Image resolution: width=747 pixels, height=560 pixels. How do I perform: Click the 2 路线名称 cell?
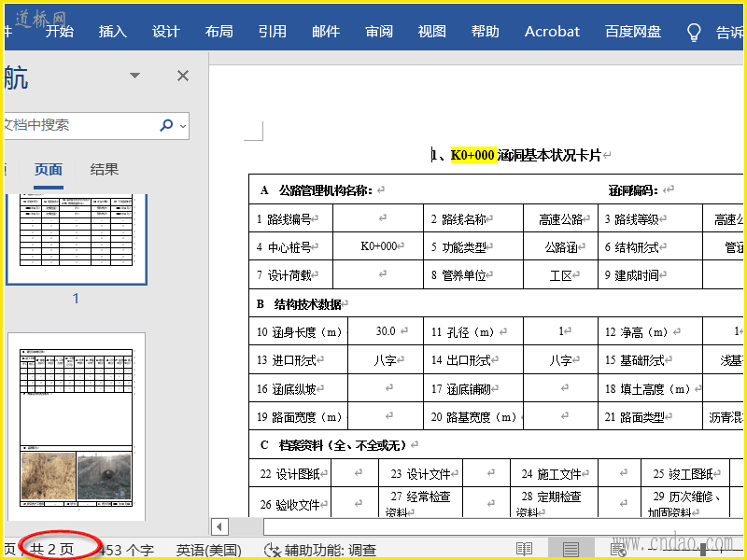473,218
